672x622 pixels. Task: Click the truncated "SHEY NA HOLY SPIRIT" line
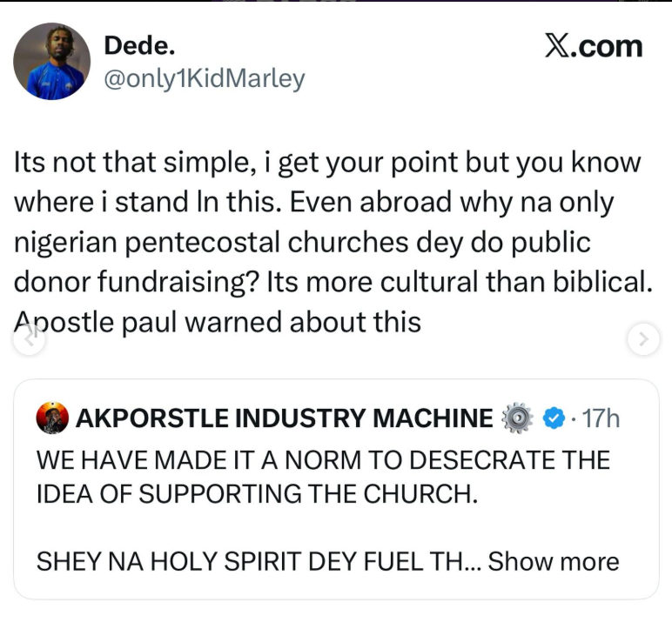(252, 561)
